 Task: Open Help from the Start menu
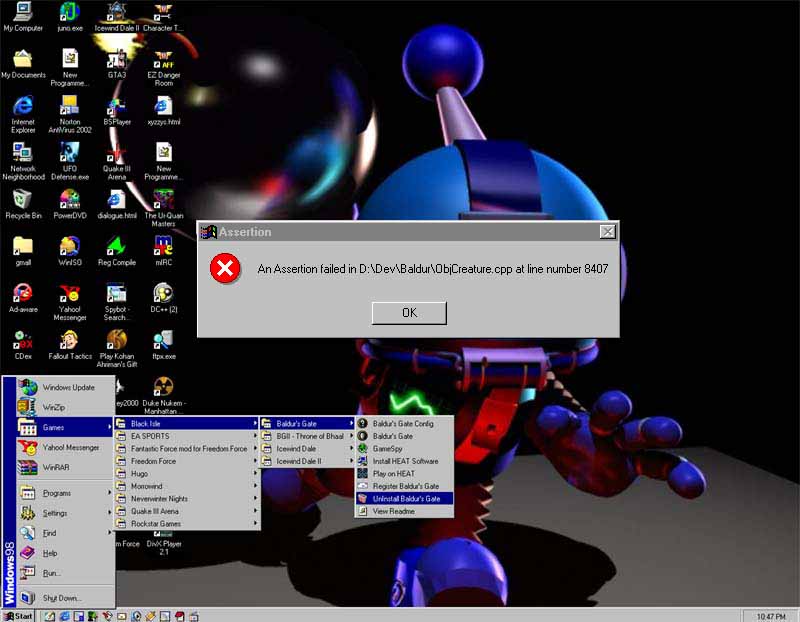coord(65,553)
